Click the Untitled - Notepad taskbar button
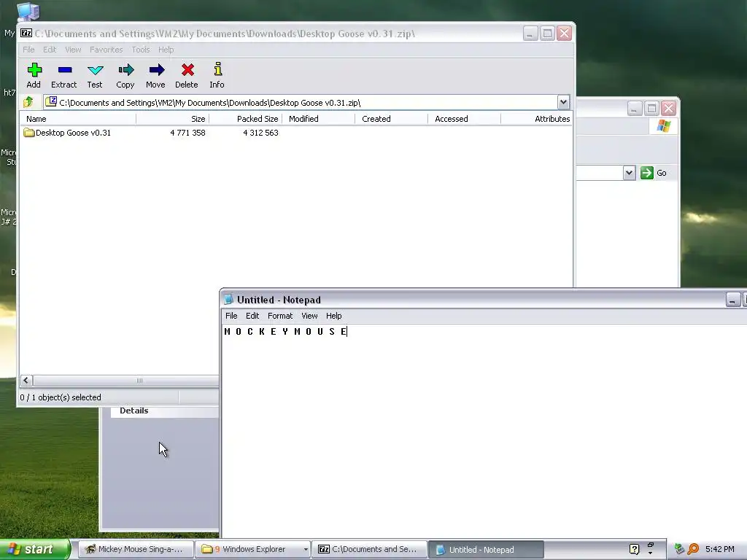The width and height of the screenshot is (747, 560). pyautogui.click(x=486, y=550)
